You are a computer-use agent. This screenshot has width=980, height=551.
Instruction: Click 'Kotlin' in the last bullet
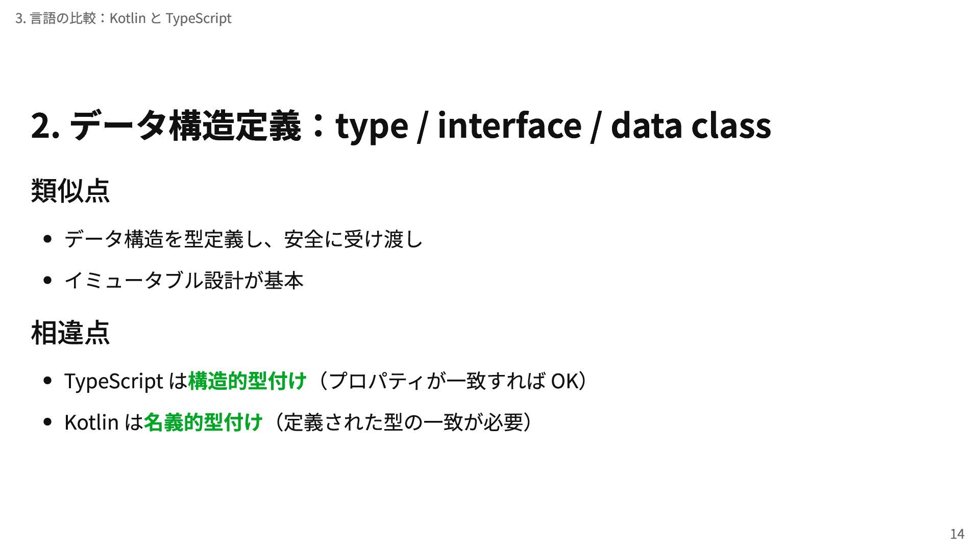pyautogui.click(x=91, y=422)
